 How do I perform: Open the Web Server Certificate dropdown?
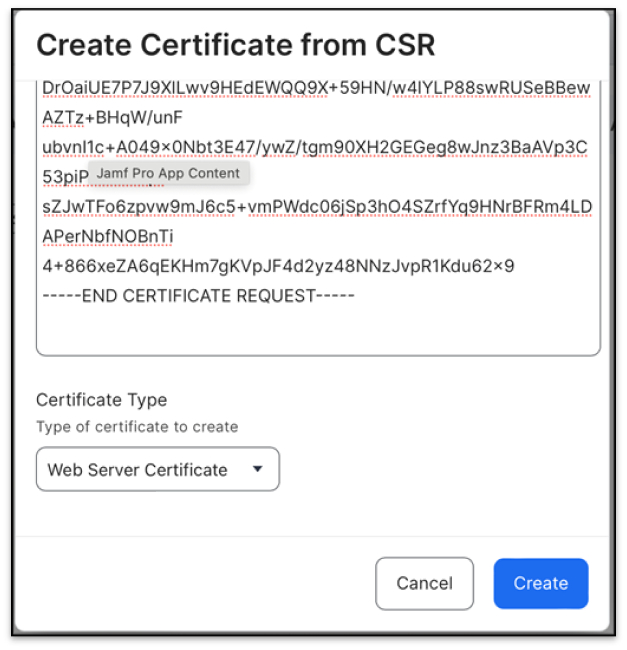tap(157, 469)
